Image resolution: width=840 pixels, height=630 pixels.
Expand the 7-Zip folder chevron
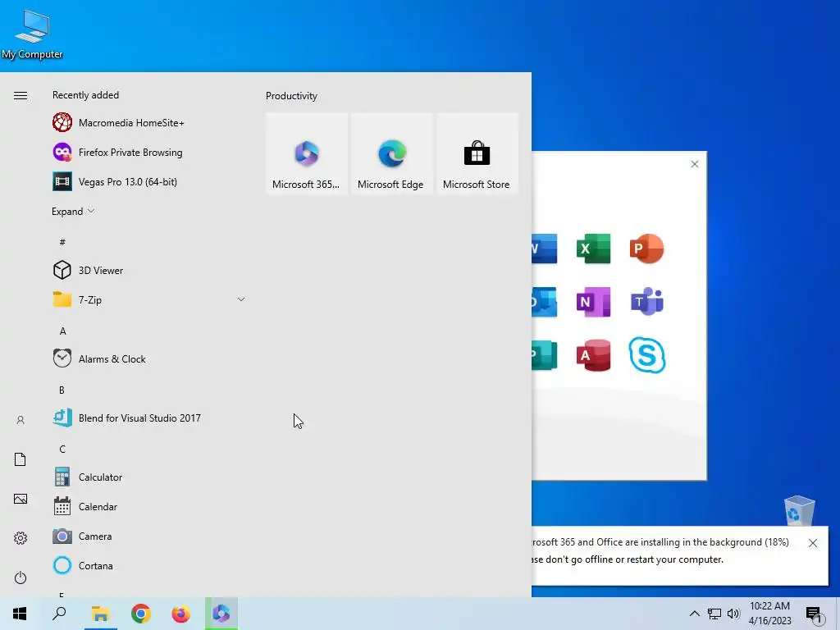241,299
